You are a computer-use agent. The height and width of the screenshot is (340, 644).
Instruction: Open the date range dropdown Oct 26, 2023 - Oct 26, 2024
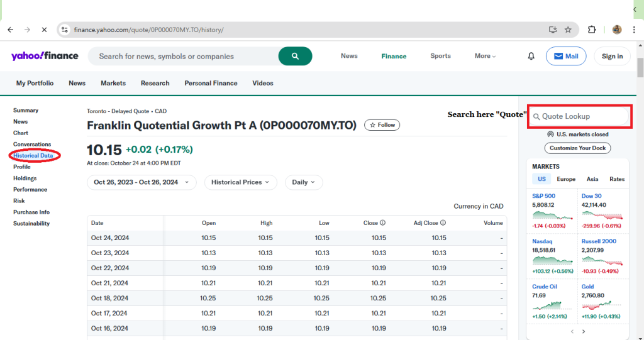(142, 182)
